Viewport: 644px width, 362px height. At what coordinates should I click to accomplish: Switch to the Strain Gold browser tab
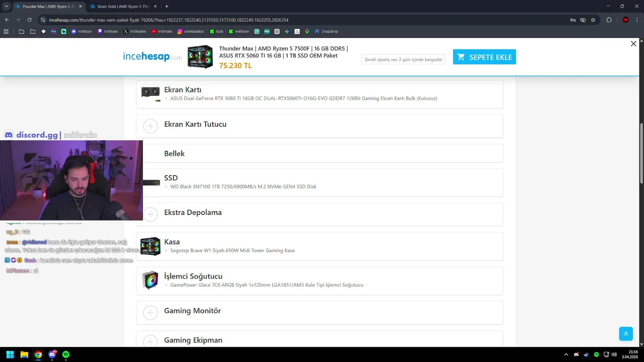(x=122, y=7)
